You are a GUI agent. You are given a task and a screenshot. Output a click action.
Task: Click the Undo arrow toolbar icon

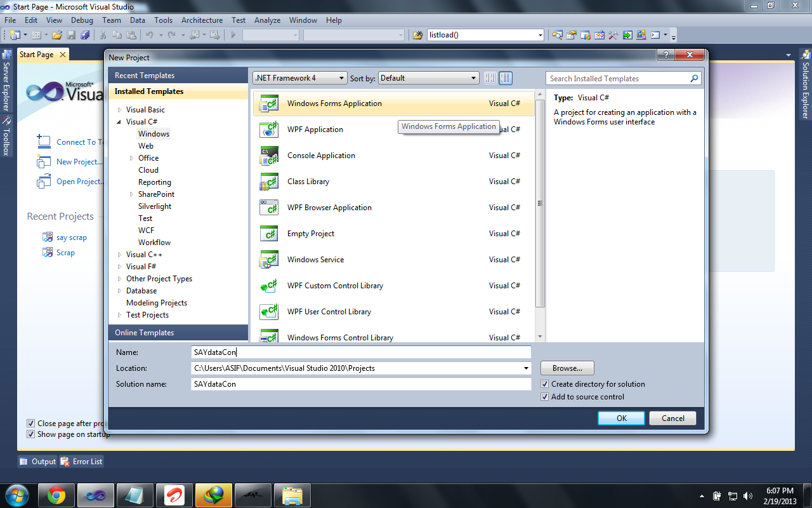click(149, 35)
